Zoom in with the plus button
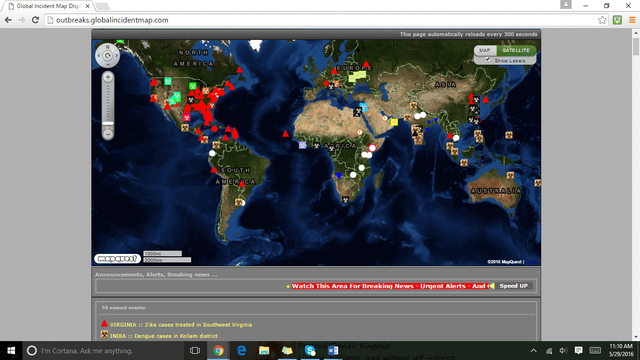This screenshot has width=640, height=360. click(108, 77)
